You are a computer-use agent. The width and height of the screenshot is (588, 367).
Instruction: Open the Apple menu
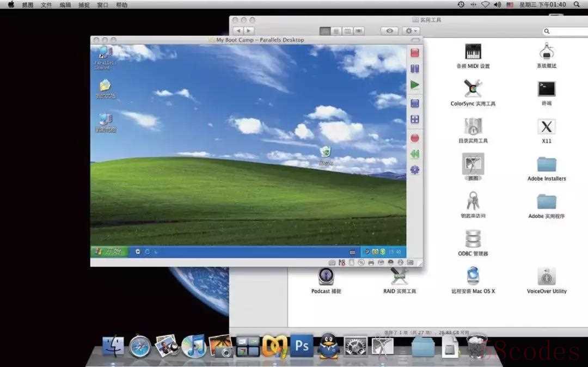pyautogui.click(x=11, y=4)
